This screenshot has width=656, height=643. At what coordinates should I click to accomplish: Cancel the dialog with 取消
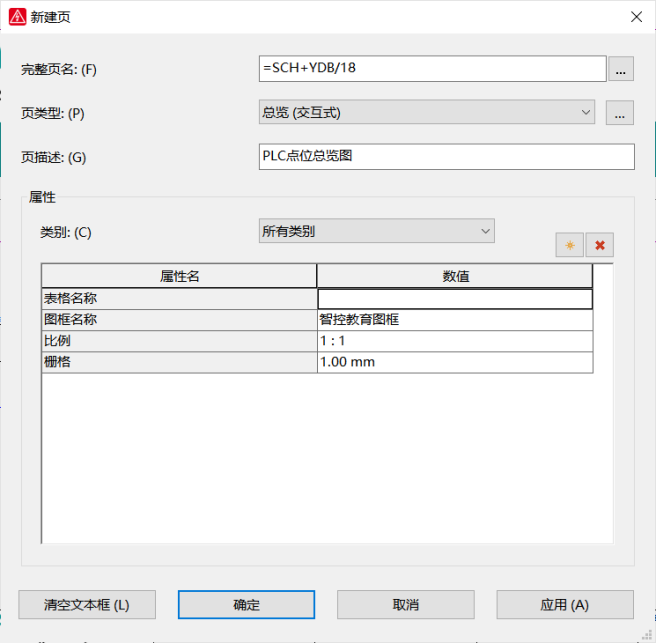406,605
